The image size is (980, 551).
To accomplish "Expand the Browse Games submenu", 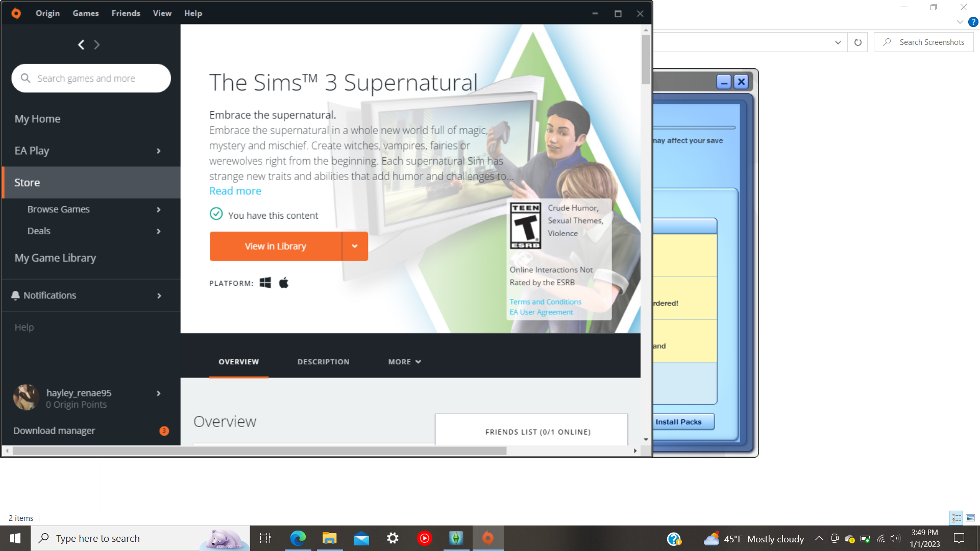I will tap(159, 210).
